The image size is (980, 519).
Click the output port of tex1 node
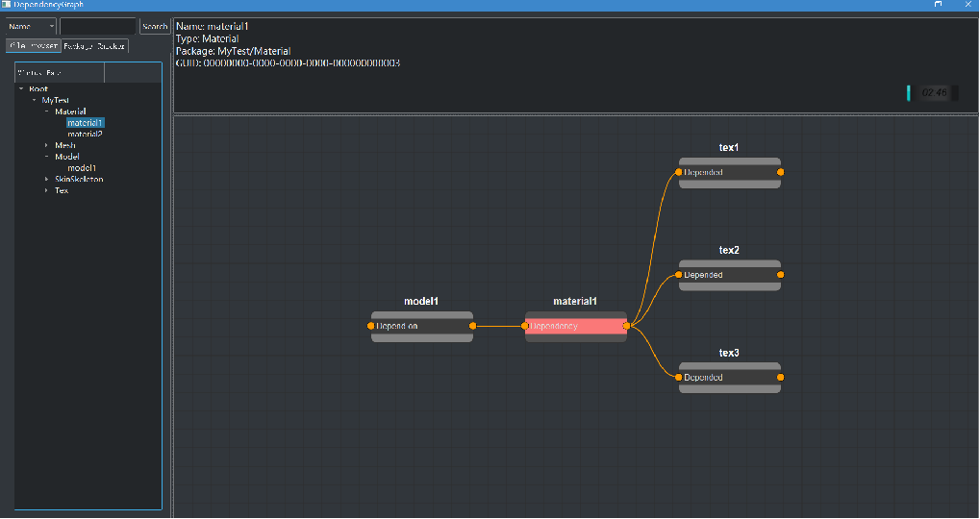pos(780,172)
